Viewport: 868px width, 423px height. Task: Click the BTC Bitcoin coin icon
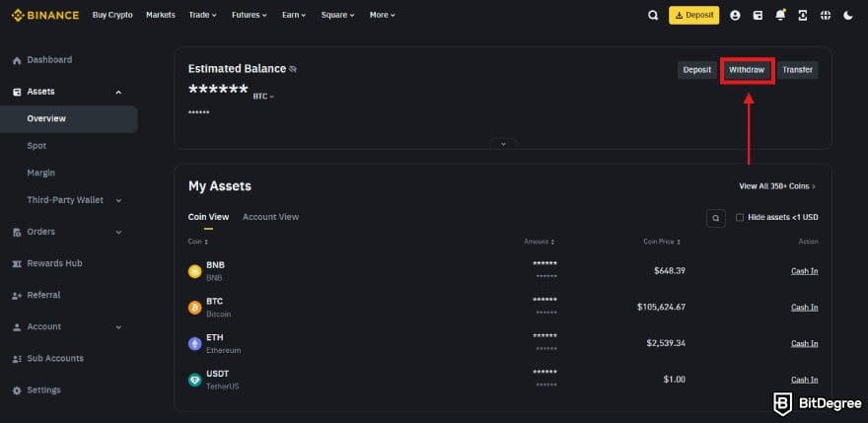click(x=195, y=308)
